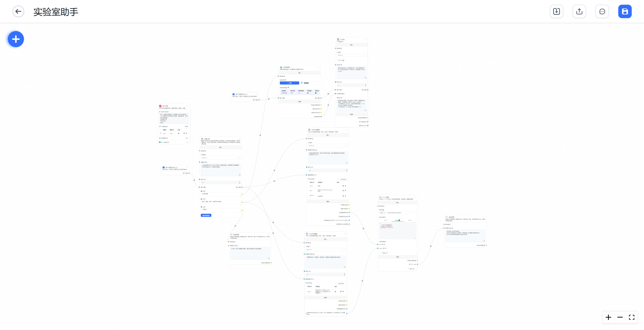The height and width of the screenshot is (330, 644).
Task: Open POST method dropdown in HTTP node
Action: tap(382, 213)
